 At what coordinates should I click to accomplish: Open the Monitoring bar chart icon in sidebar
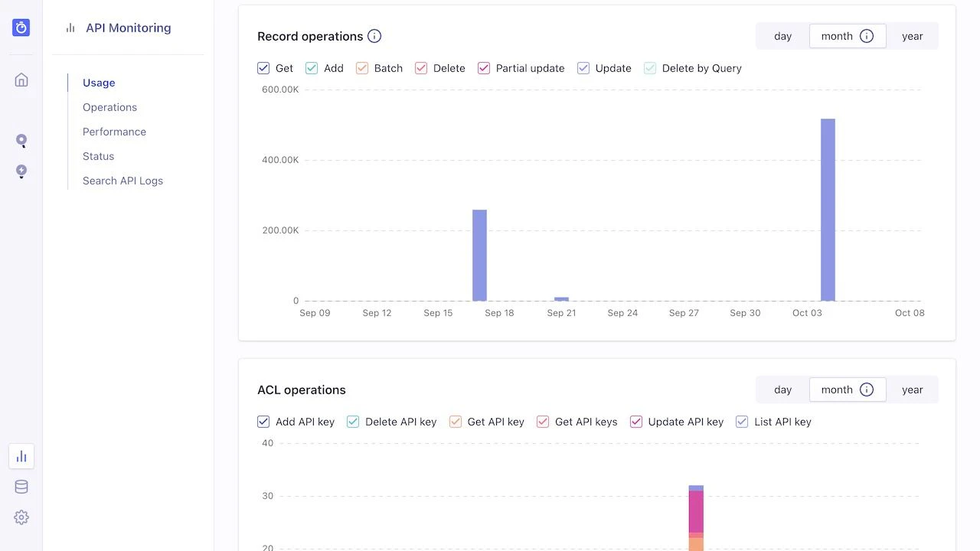point(21,456)
